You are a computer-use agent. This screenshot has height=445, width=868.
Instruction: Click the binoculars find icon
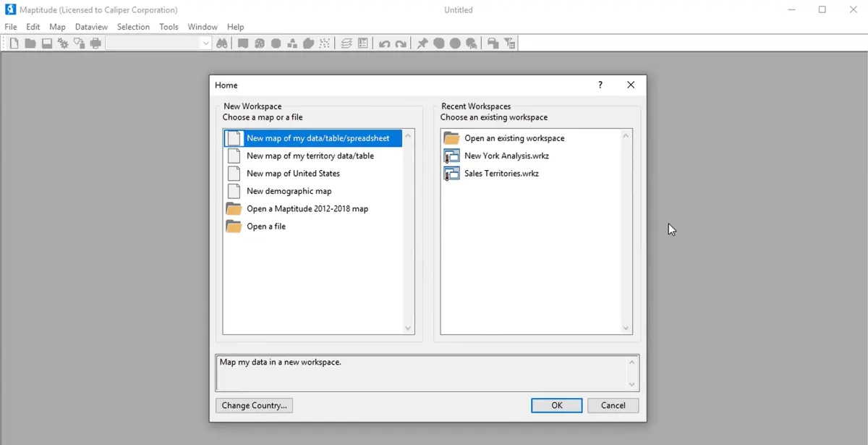[222, 43]
